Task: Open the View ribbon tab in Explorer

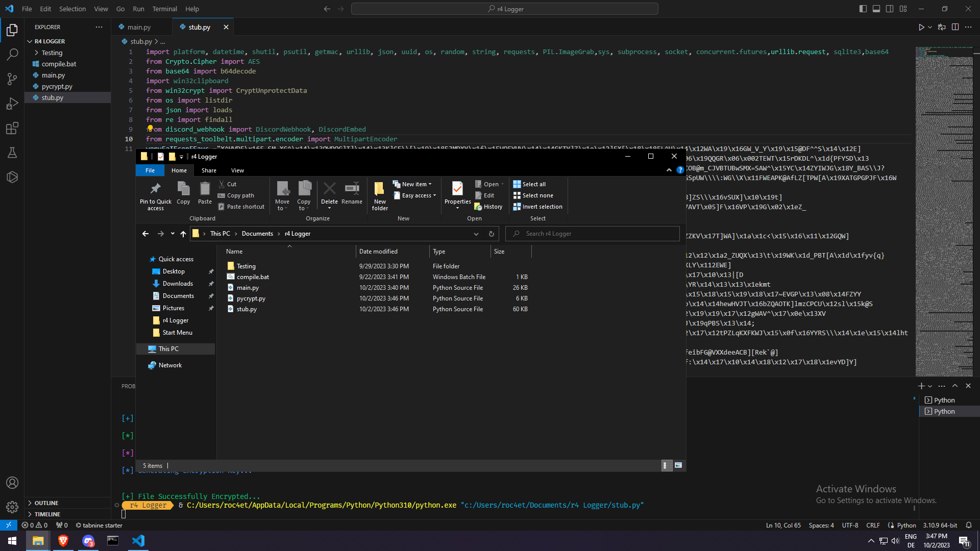Action: point(237,170)
